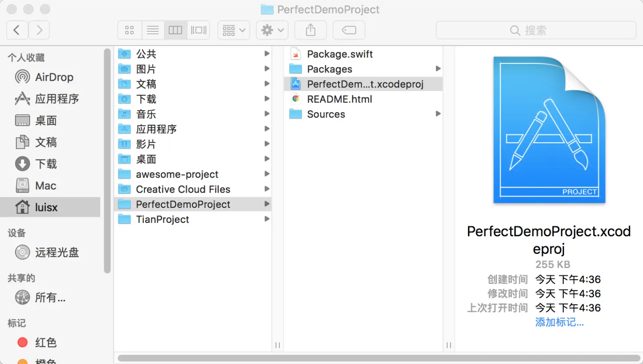The height and width of the screenshot is (364, 643).
Task: Click the 创建时间 label
Action: point(508,280)
